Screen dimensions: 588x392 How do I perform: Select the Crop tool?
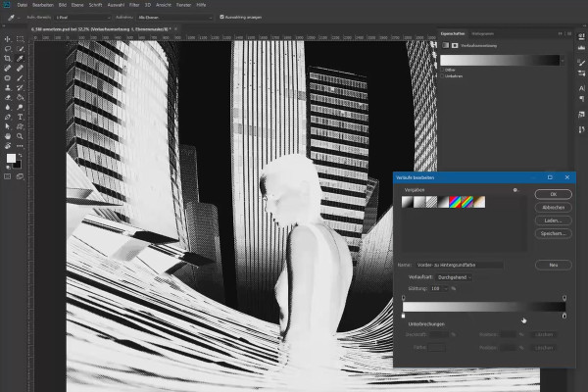click(x=8, y=59)
